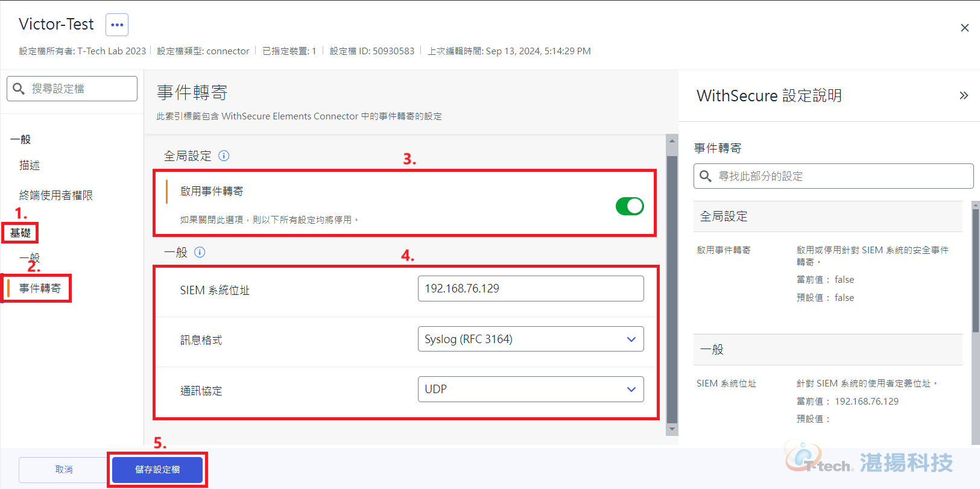
Task: Select 描述 in the sidebar
Action: tap(30, 165)
